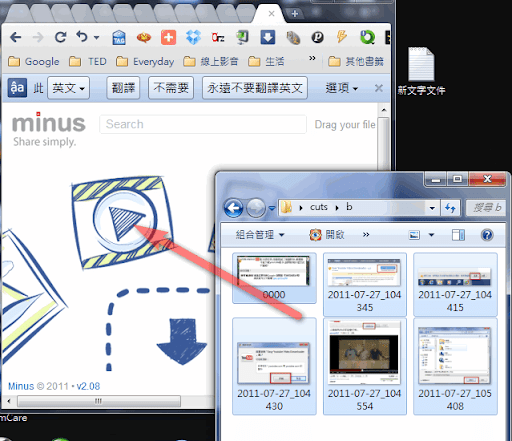Open the dropdown next to the undo icon

[97, 37]
